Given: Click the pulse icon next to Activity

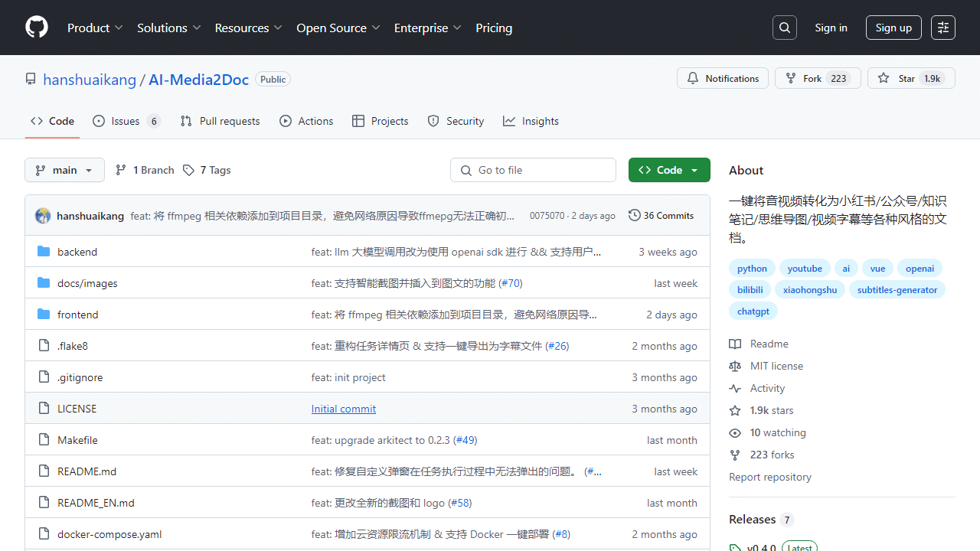Looking at the screenshot, I should [735, 388].
